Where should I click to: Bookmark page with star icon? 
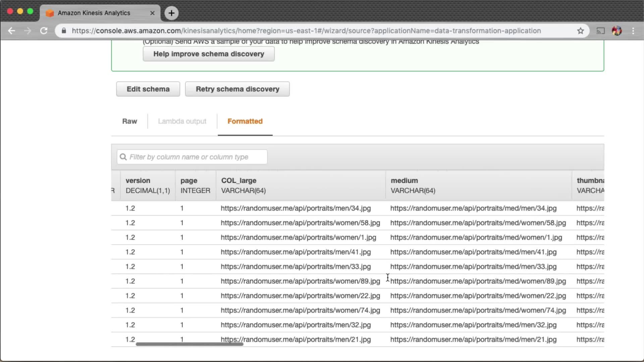click(581, 31)
